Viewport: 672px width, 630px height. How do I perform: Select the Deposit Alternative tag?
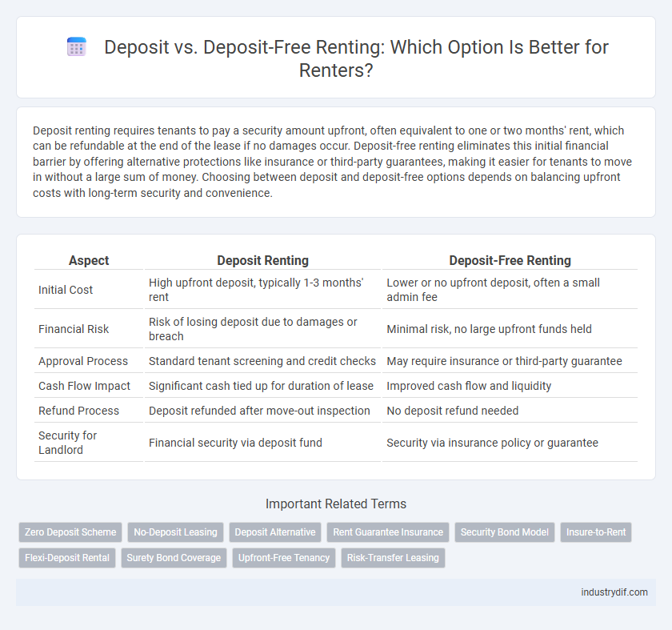tap(275, 532)
